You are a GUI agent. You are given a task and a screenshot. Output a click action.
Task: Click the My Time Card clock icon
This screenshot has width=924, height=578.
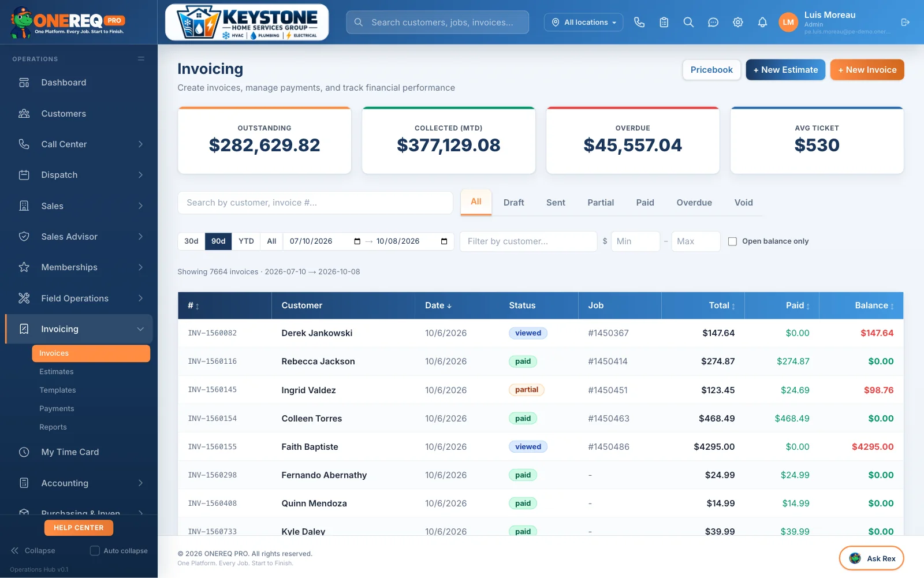click(24, 452)
